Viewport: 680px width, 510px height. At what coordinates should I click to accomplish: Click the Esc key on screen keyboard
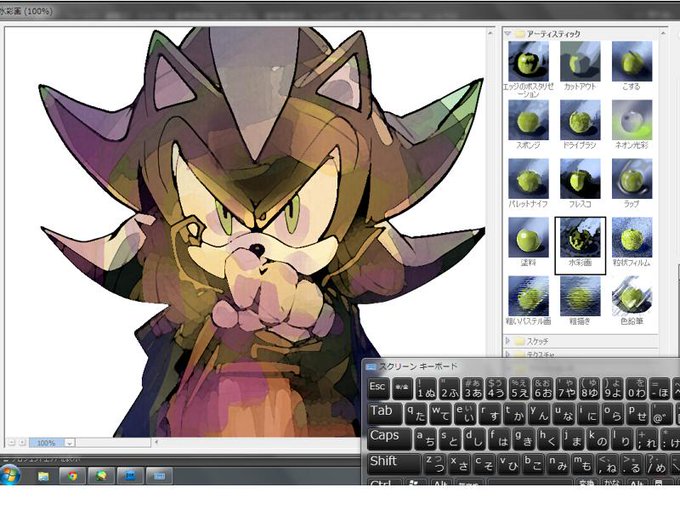378,388
